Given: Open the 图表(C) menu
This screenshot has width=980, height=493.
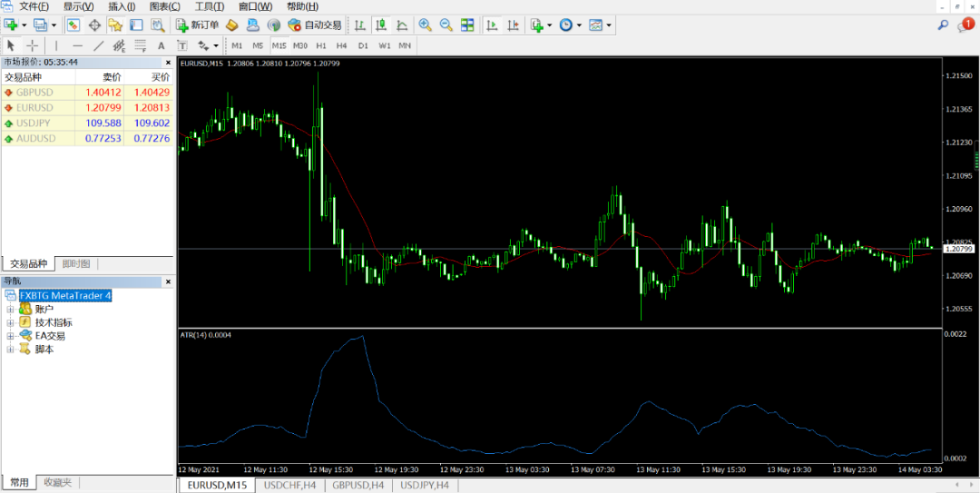Looking at the screenshot, I should point(165,7).
